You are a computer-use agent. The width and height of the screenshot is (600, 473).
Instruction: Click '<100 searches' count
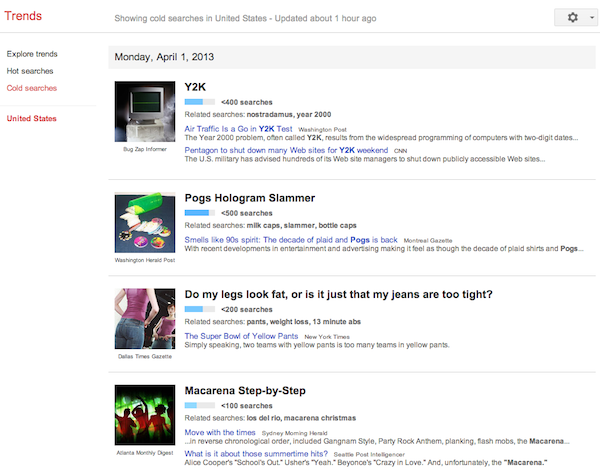click(x=247, y=406)
